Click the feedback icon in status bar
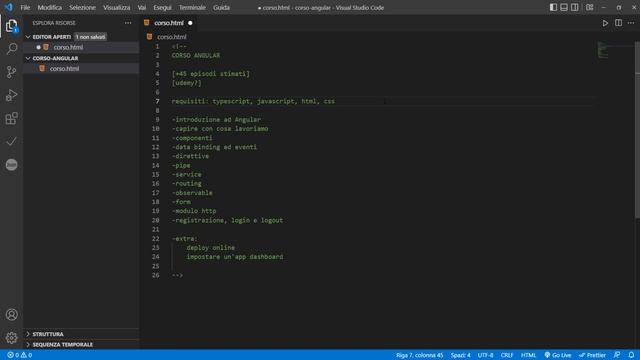Viewport: 640px width, 360px height. 617,355
